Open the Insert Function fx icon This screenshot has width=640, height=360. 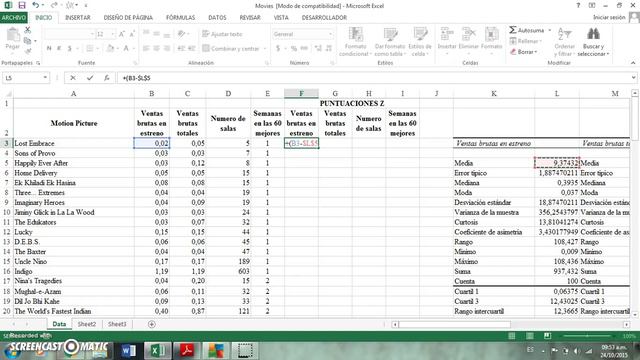click(x=107, y=78)
